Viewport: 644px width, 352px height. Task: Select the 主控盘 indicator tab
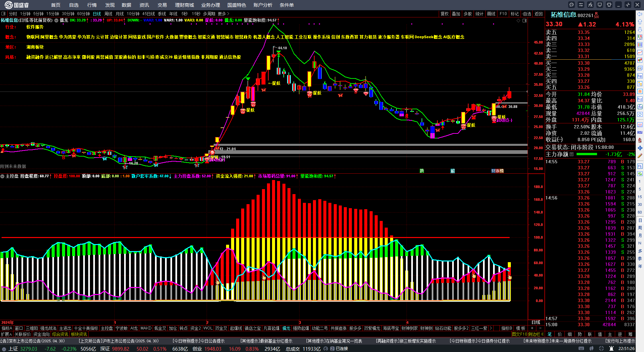[107, 328]
